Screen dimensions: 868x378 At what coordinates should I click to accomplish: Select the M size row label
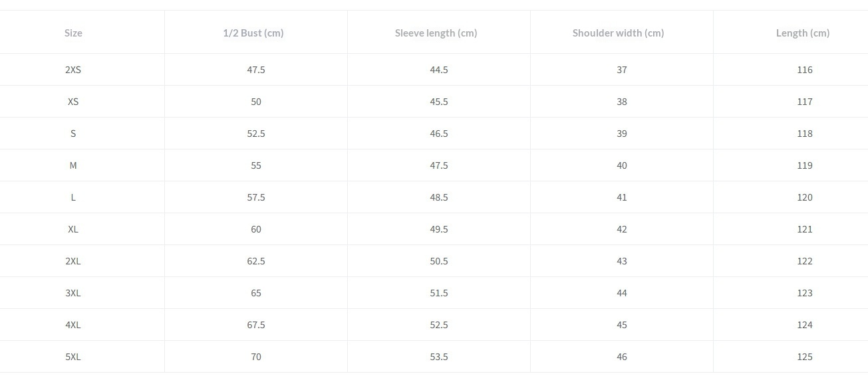click(x=73, y=165)
